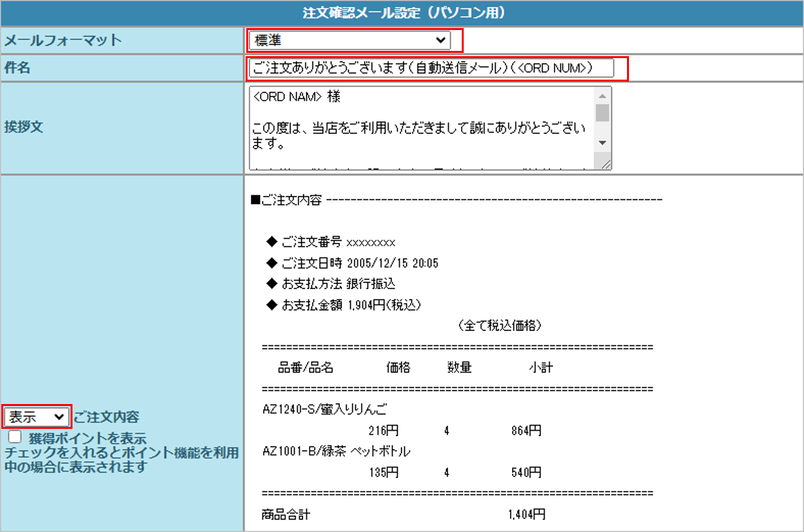Click the お支払金額 1,904円(税込) line

click(345, 305)
